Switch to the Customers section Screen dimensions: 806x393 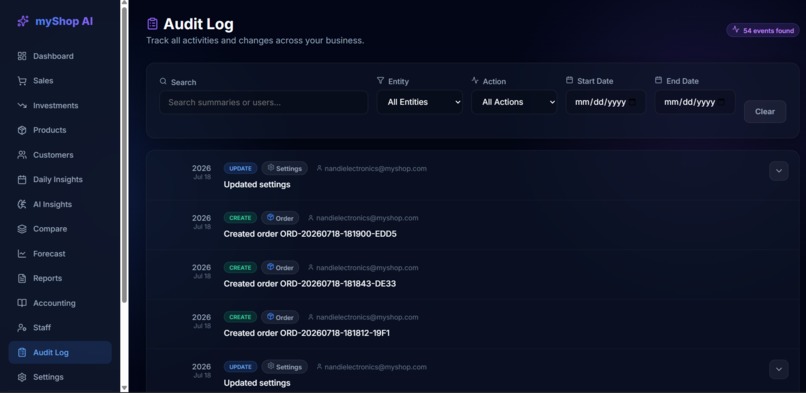click(60, 155)
